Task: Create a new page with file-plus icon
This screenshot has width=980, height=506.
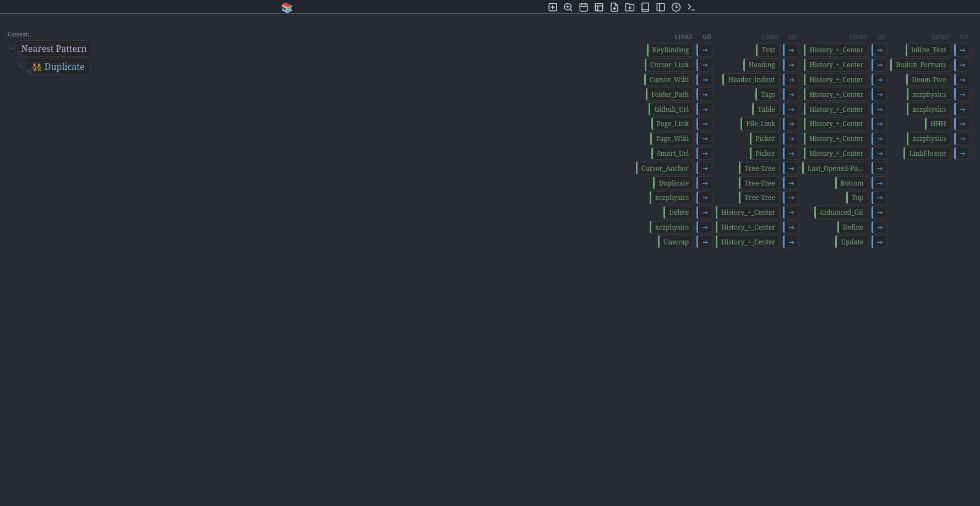Action: coord(614,7)
